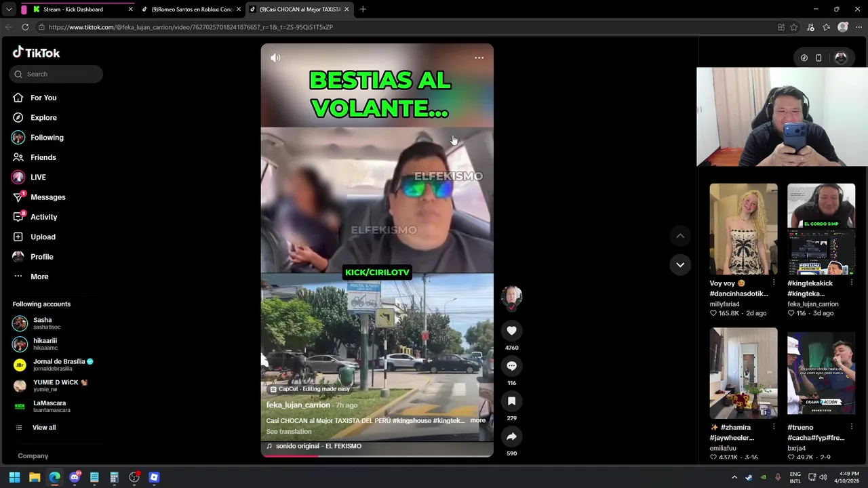Click the Search field in TikTok sidebar
Image resolution: width=868 pixels, height=488 pixels.
point(56,74)
